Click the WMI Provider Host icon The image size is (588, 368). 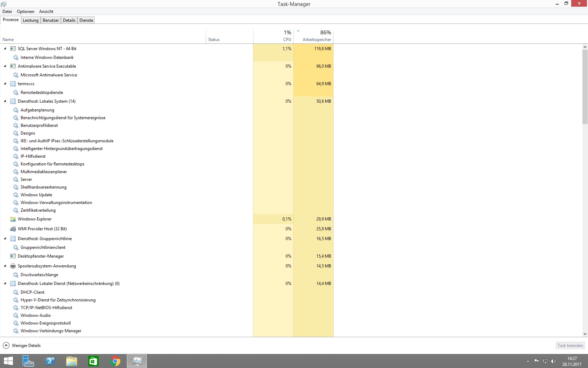click(x=13, y=229)
